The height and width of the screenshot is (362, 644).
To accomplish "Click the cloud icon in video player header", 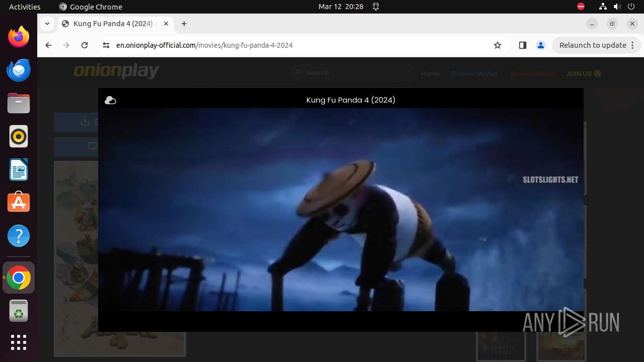I will (x=110, y=101).
